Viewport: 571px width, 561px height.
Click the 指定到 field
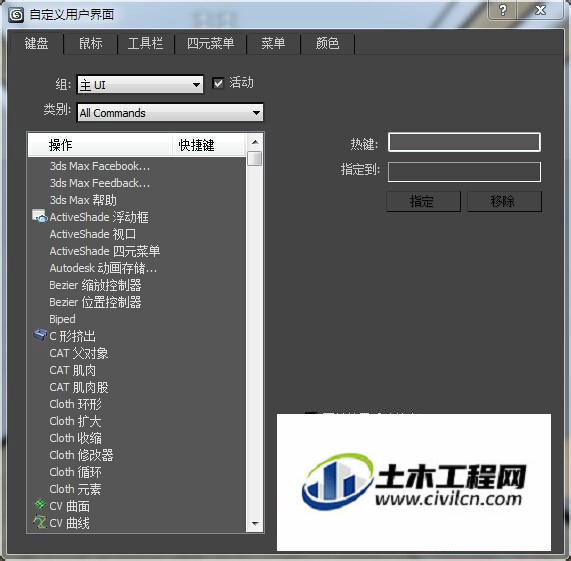click(464, 172)
